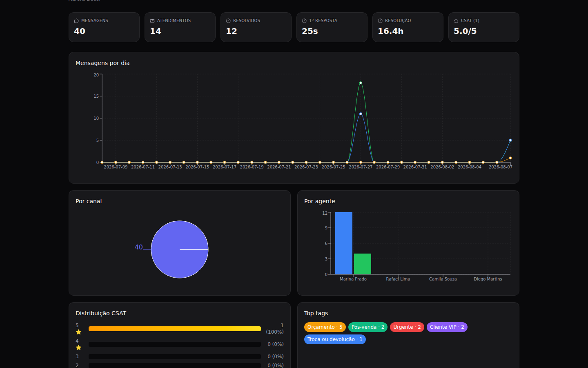This screenshot has height=368, width=588.
Task: Click the Mensagens por dia chart title
Action: point(102,63)
